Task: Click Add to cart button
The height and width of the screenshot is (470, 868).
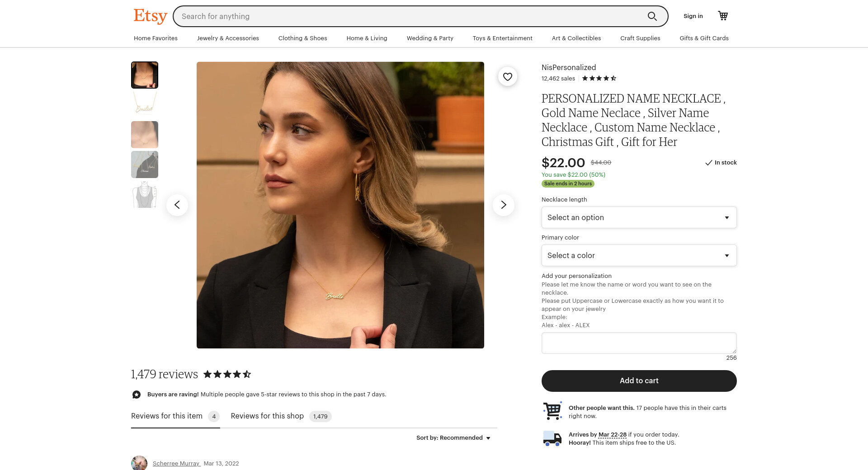Action: [x=639, y=381]
